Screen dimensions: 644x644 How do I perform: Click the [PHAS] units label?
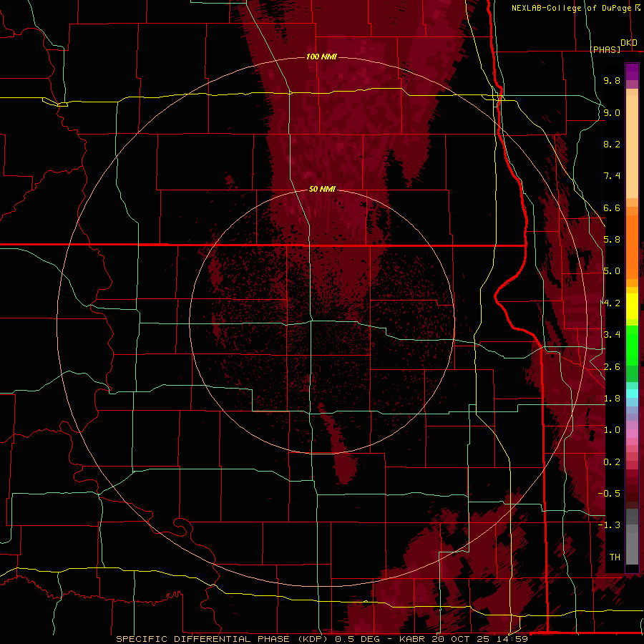605,49
